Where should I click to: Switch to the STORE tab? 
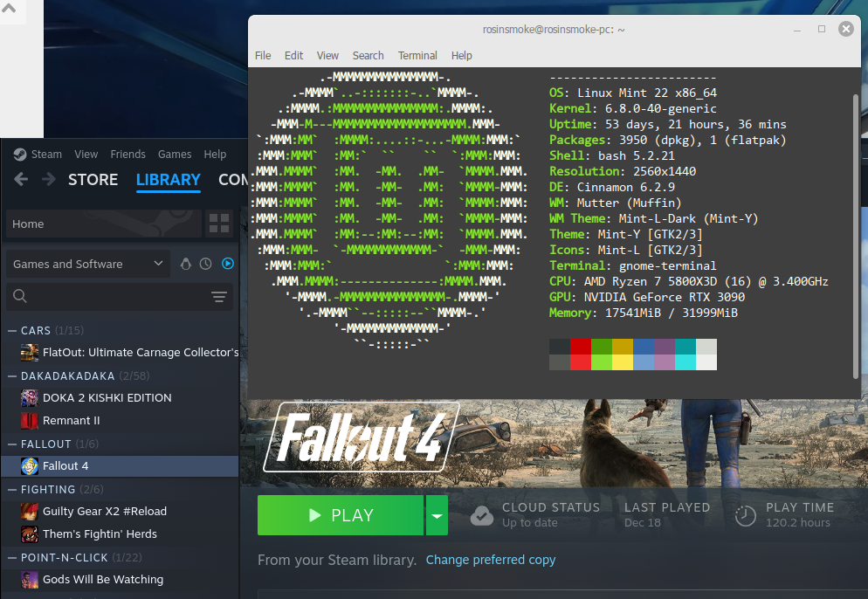pyautogui.click(x=93, y=180)
